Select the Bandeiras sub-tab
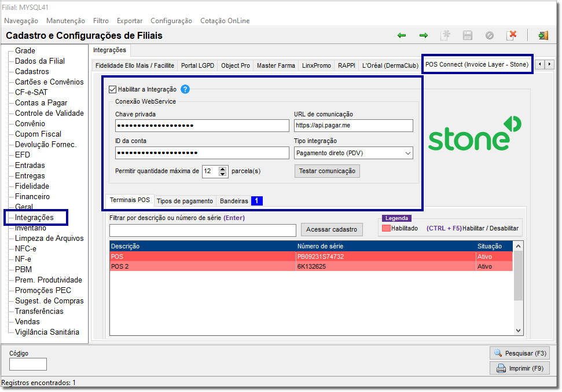The image size is (562, 392). click(x=234, y=201)
